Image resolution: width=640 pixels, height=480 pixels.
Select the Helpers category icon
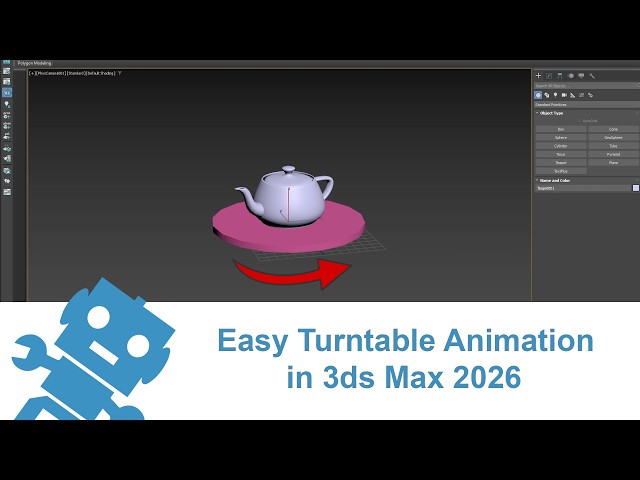coord(573,95)
